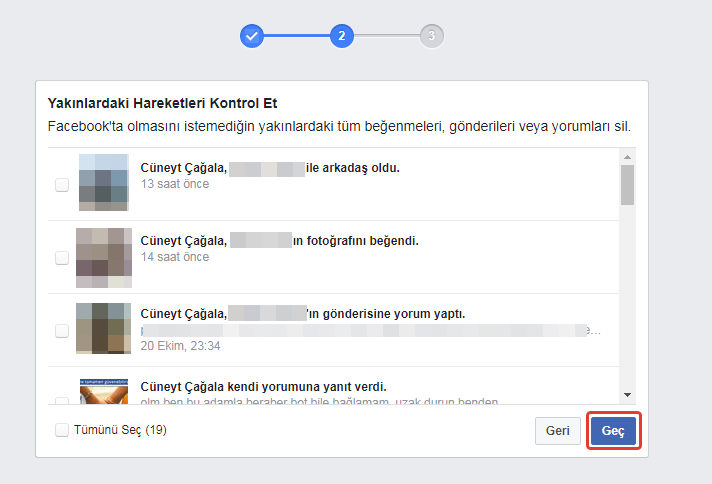This screenshot has width=712, height=484.
Task: Select the 'fotoğrafını beğendi' activity checkbox
Action: pyautogui.click(x=62, y=258)
